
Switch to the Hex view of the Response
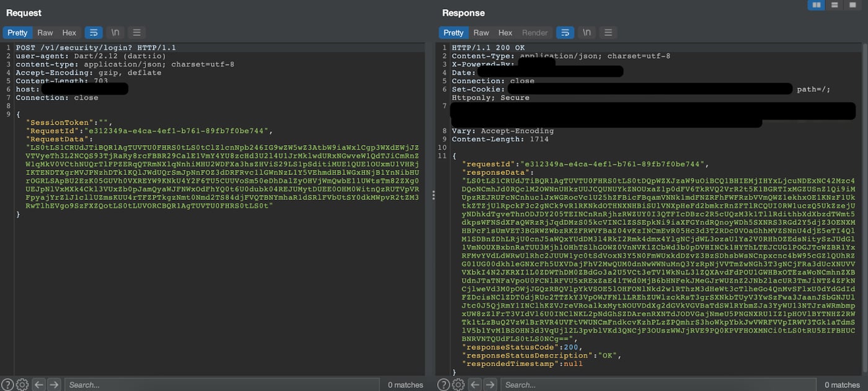505,32
